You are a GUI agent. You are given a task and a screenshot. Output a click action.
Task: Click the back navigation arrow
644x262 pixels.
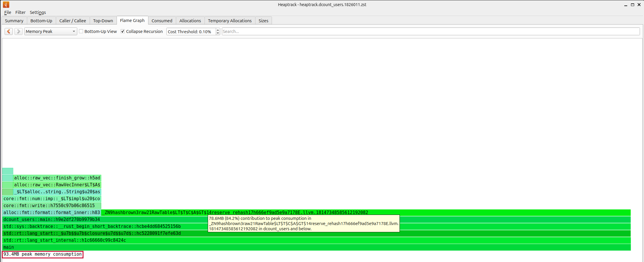(8, 31)
